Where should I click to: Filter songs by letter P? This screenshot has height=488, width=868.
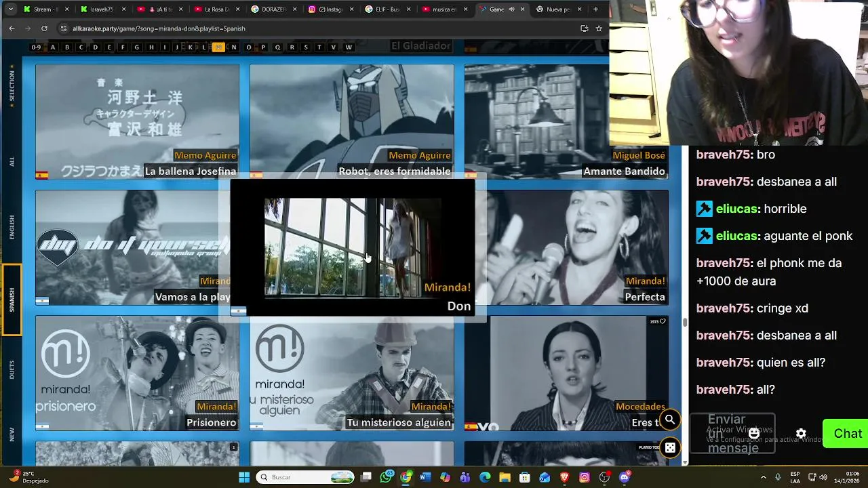(263, 47)
